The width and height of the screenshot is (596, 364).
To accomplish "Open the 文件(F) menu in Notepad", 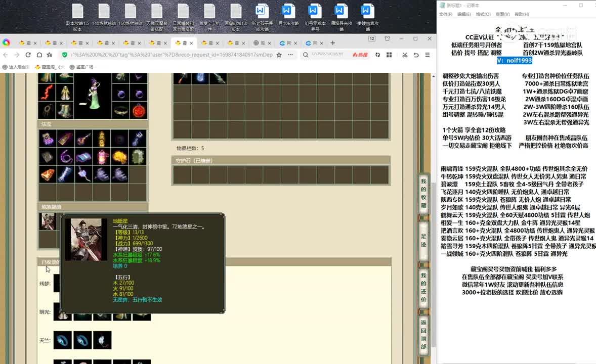I will 445,15.
